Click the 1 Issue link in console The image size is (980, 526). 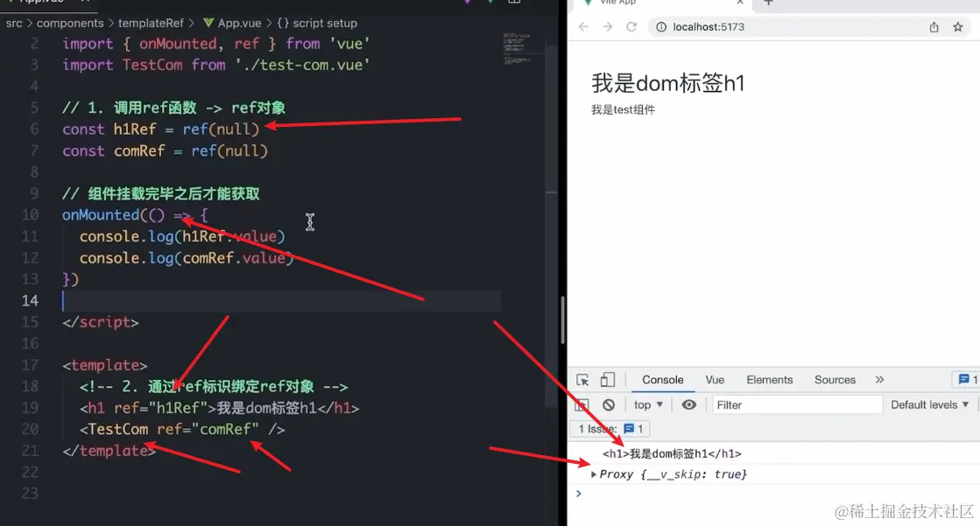point(610,429)
